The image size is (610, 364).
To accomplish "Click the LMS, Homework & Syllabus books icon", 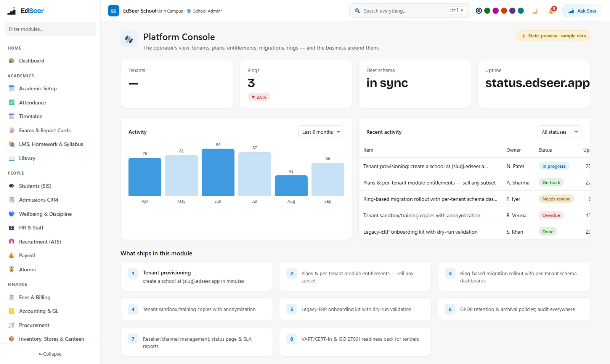I will 11,144.
